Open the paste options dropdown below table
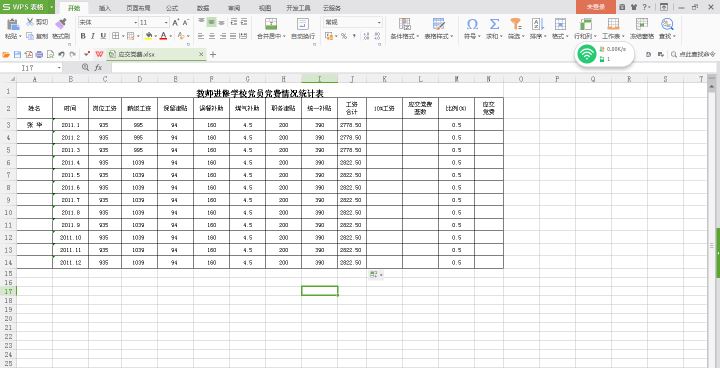720x368 pixels. pos(376,274)
